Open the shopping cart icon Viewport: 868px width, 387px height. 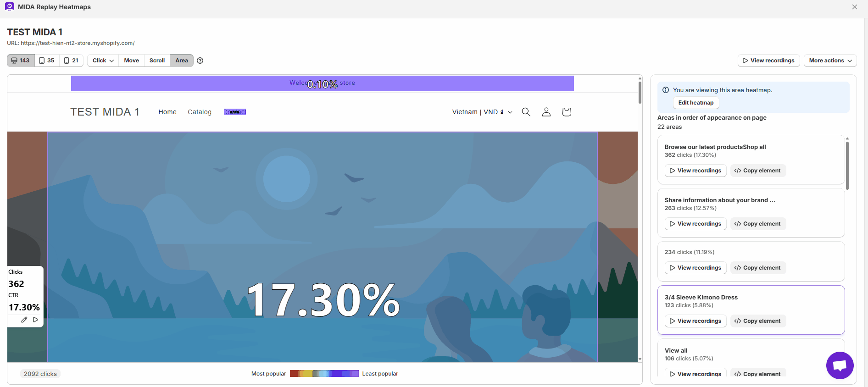click(x=567, y=112)
